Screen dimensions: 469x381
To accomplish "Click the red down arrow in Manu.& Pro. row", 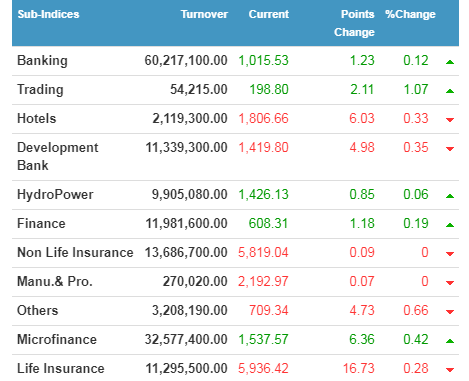I will coord(450,283).
